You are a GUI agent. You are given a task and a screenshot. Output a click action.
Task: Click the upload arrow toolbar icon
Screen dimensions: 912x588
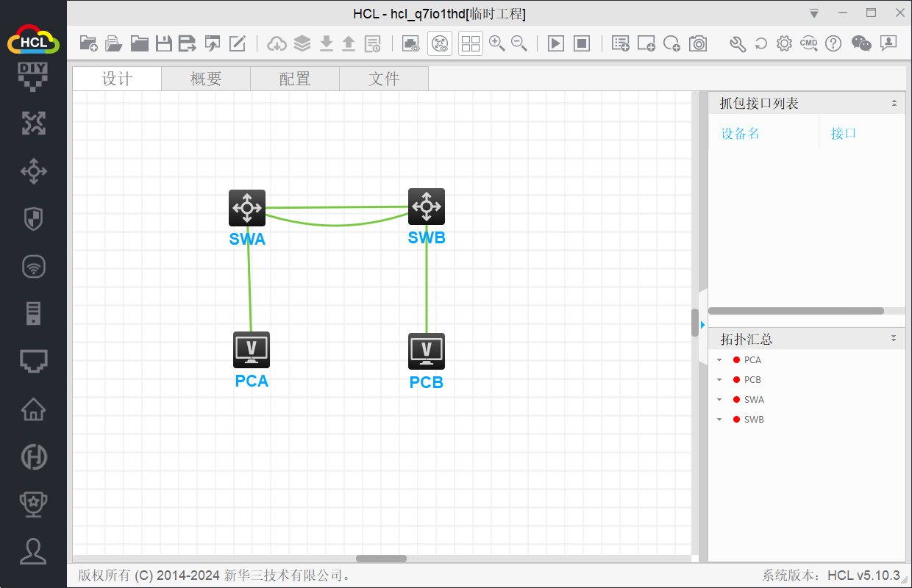tap(349, 43)
